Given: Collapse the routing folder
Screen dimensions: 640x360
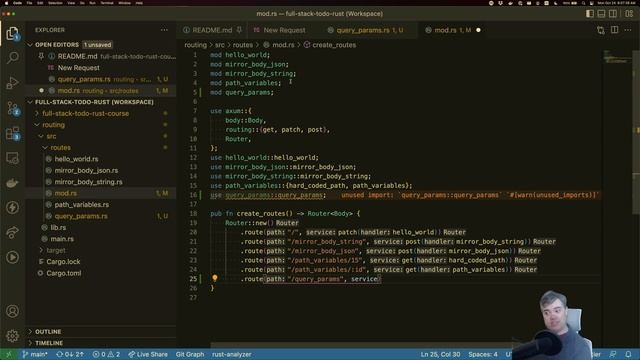Looking at the screenshot, I should pos(53,125).
